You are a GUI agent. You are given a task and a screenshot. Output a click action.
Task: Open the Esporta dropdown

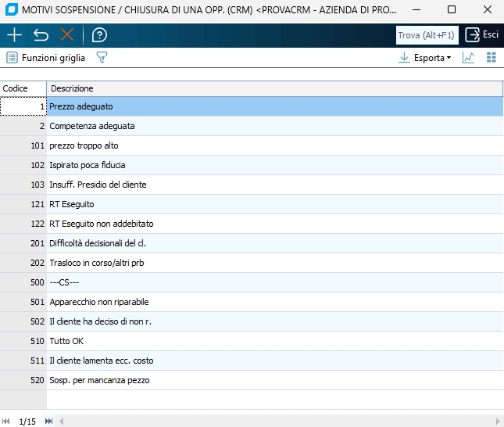[x=426, y=58]
